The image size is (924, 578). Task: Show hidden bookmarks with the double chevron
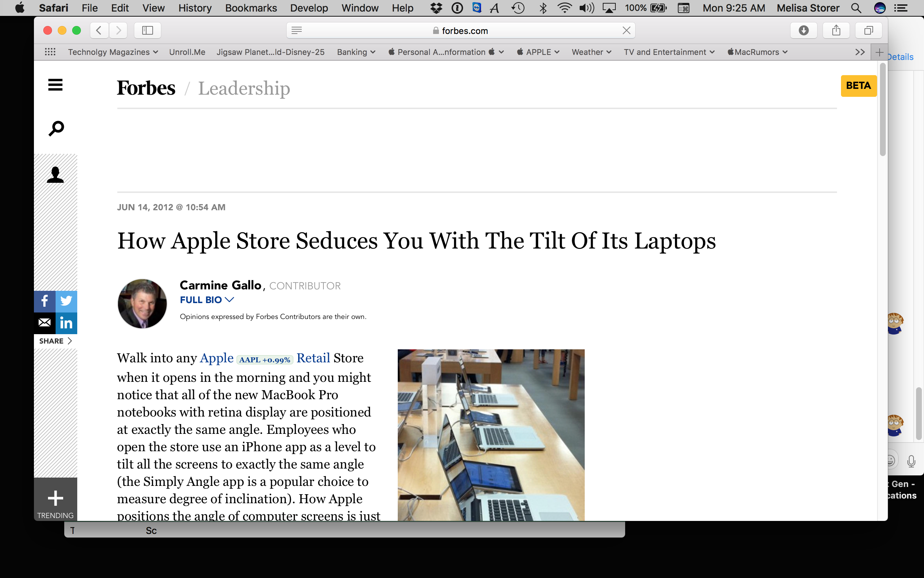pos(860,52)
